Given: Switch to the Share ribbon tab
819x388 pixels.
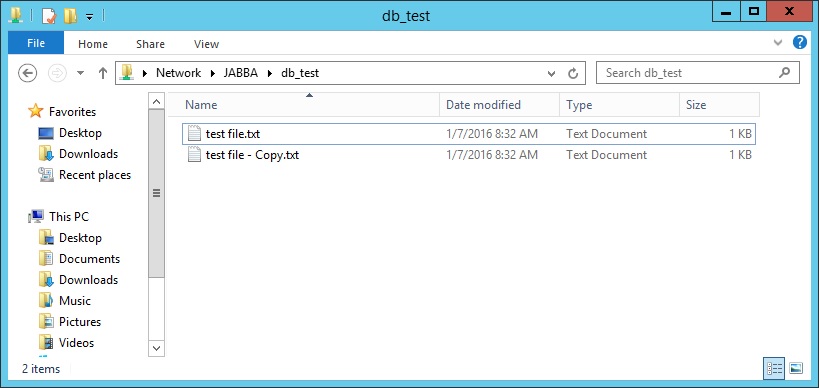Looking at the screenshot, I should coord(150,44).
